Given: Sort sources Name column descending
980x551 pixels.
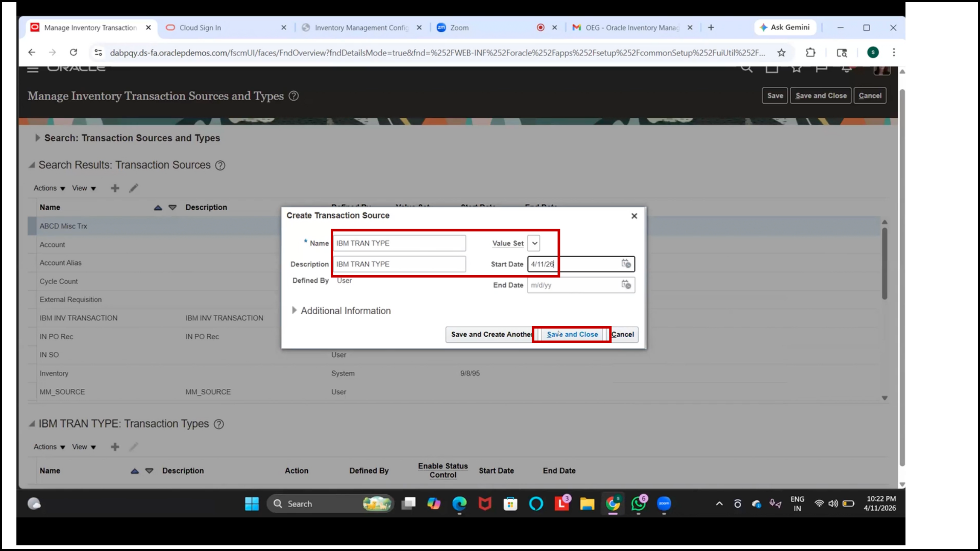Looking at the screenshot, I should click(x=173, y=208).
